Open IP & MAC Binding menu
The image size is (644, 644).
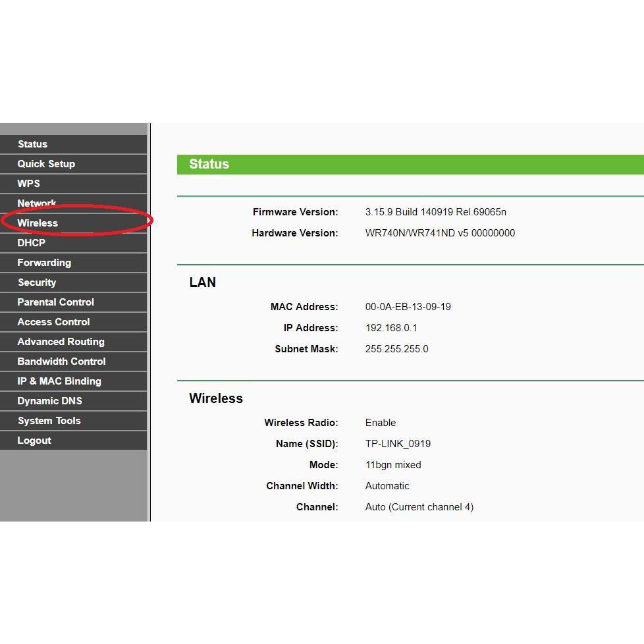59,381
